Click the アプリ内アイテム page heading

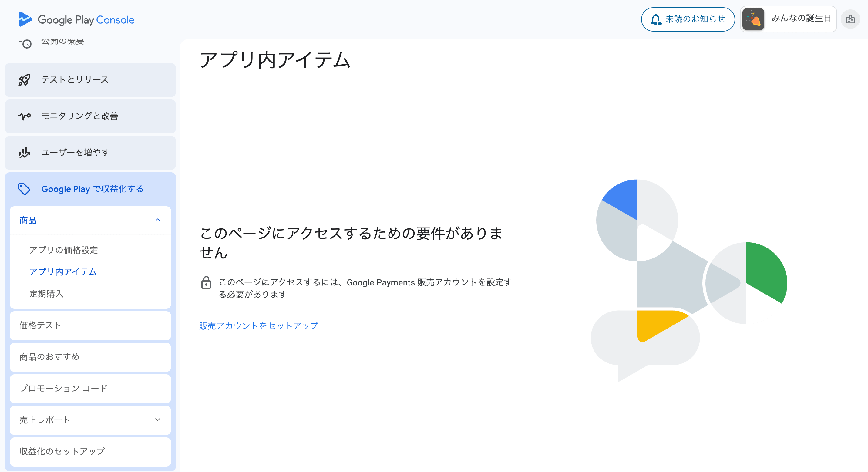275,60
